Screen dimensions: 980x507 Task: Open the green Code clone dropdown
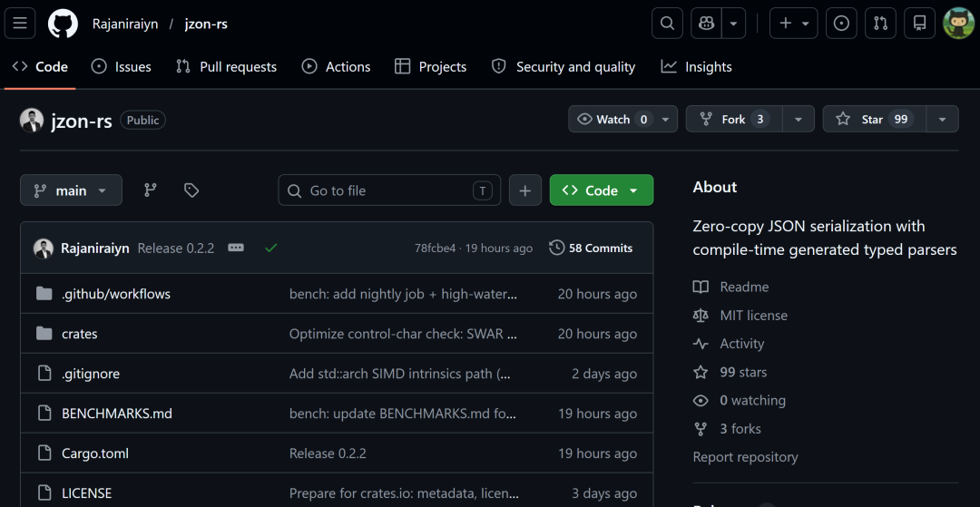coord(602,190)
